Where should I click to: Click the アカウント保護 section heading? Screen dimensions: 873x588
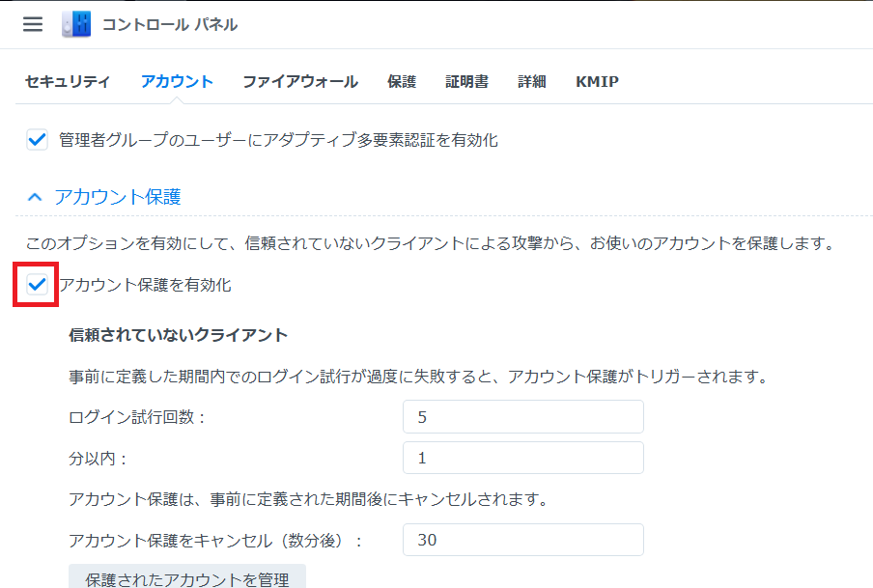[118, 197]
